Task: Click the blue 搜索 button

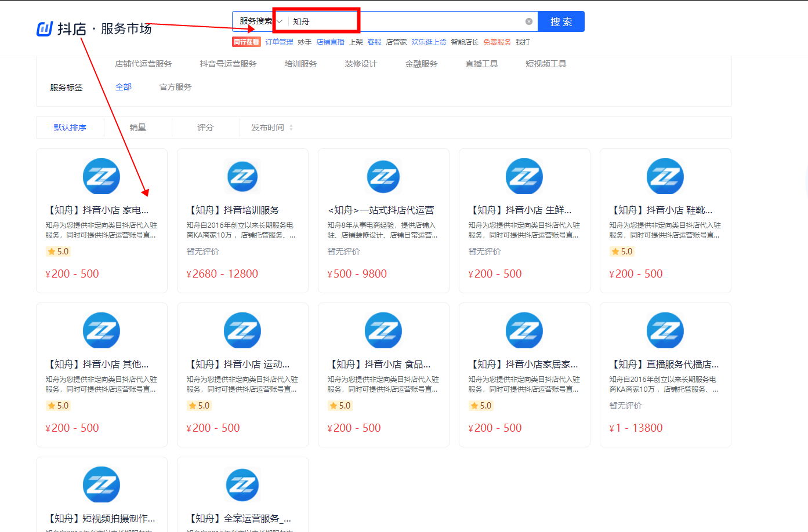Action: (x=561, y=21)
